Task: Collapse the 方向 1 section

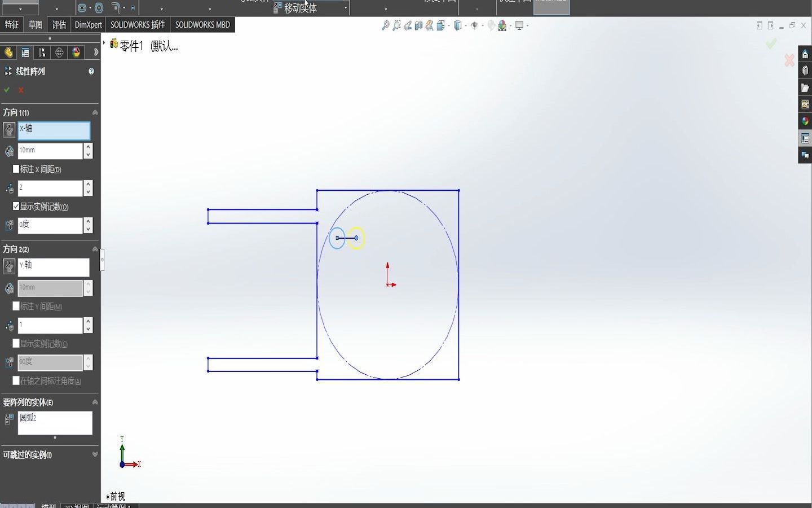Action: pos(95,112)
